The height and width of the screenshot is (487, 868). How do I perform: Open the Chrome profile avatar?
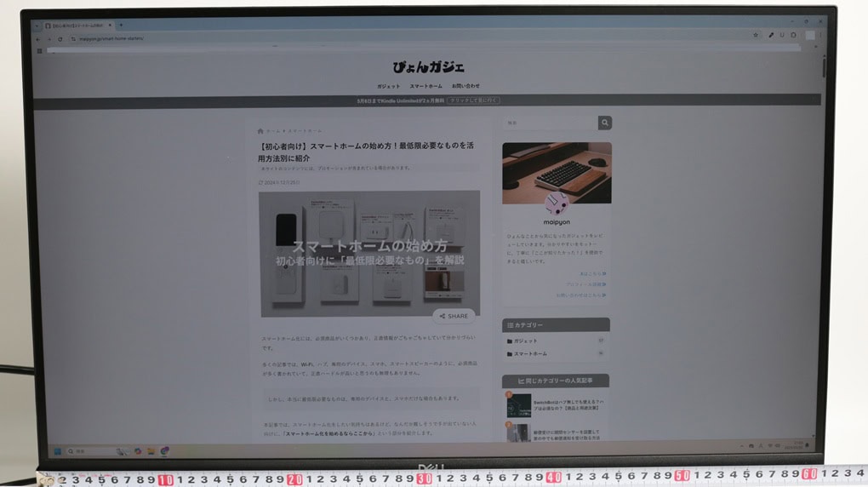[809, 35]
